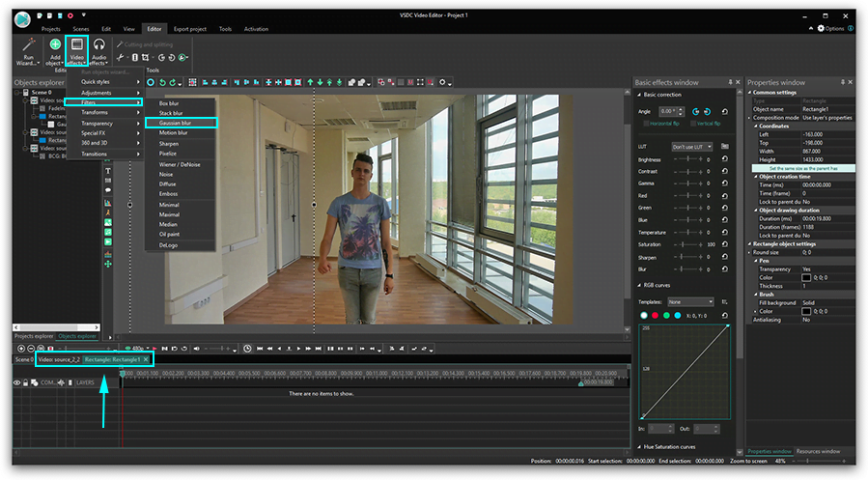
Task: Select the red curve channel
Action: (x=655, y=316)
